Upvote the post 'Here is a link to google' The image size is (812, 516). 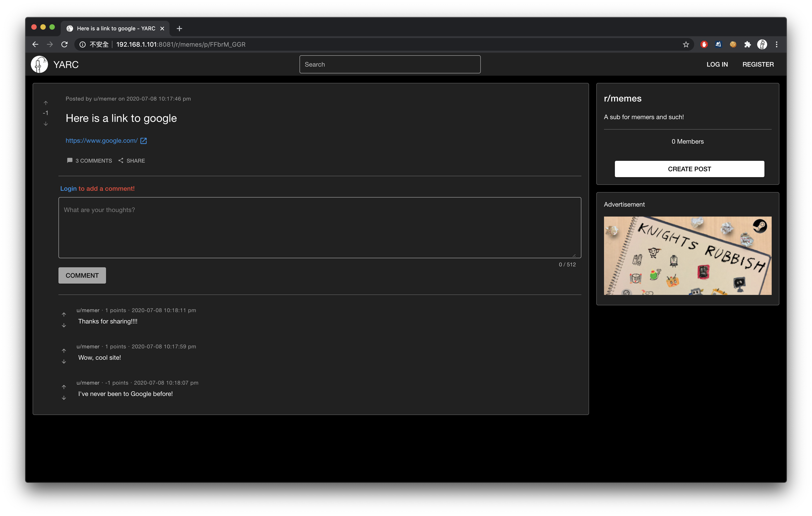tap(46, 103)
